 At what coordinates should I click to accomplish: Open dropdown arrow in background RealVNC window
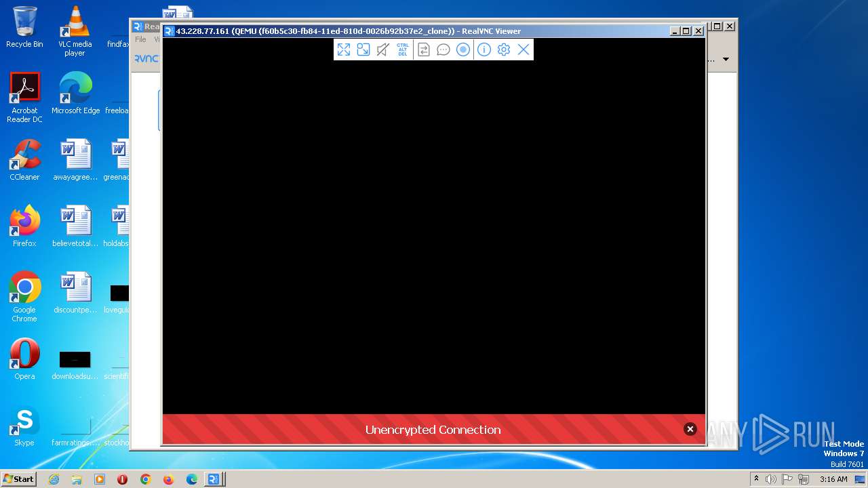pos(726,59)
